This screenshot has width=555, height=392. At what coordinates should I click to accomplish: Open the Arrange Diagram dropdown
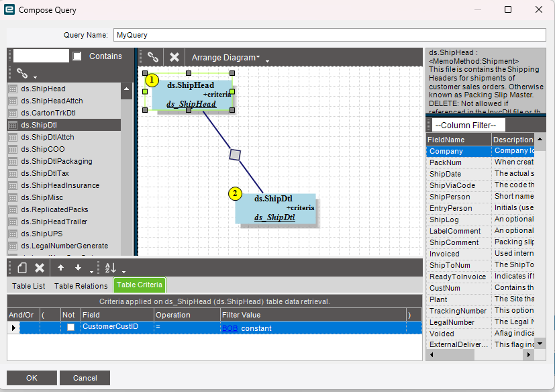[x=225, y=58]
